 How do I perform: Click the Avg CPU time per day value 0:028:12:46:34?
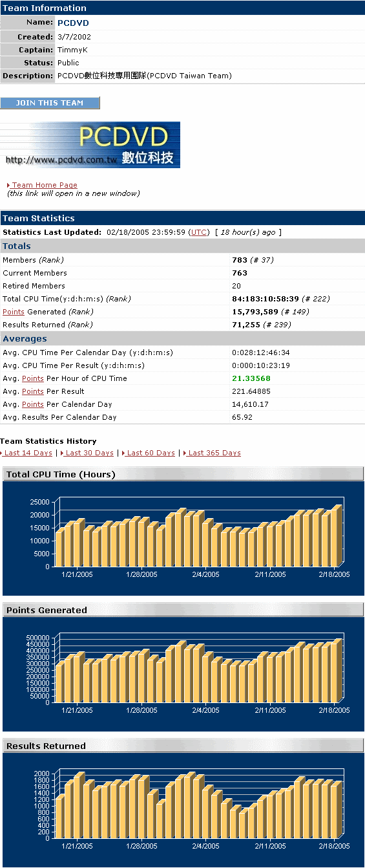(x=261, y=353)
